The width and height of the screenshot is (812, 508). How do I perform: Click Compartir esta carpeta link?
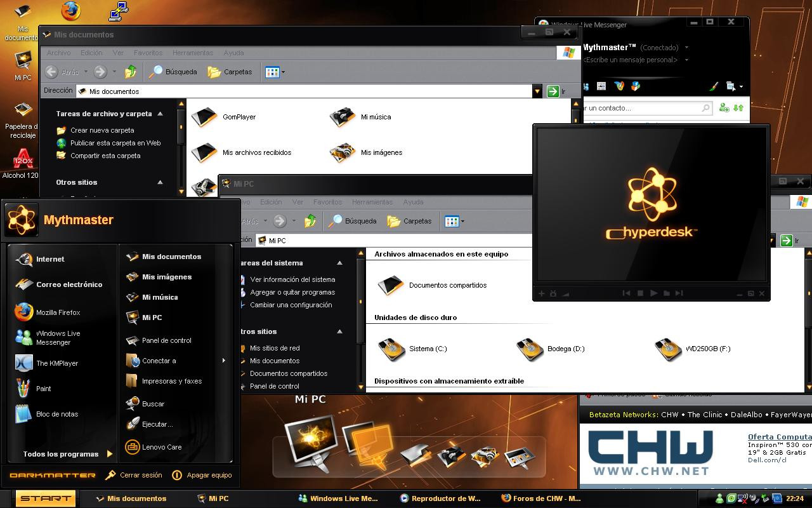(98, 156)
